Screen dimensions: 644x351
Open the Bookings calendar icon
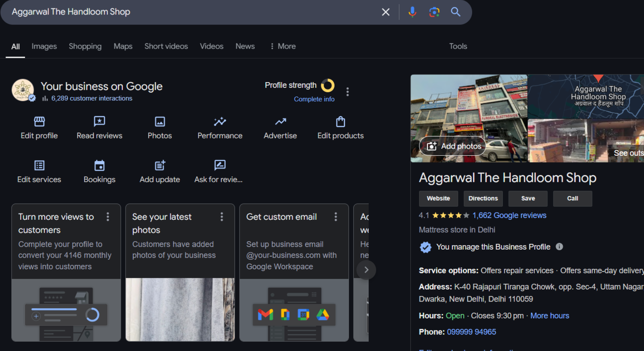(99, 165)
